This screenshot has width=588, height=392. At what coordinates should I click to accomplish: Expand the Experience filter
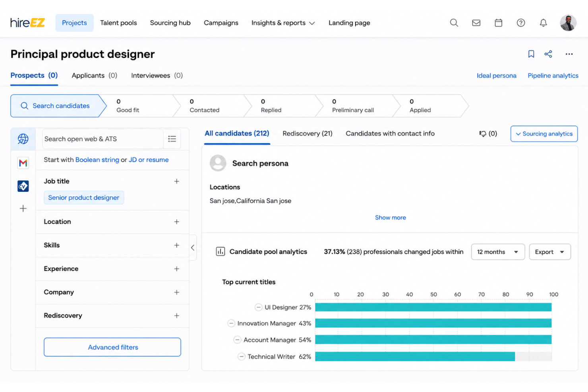(x=176, y=268)
